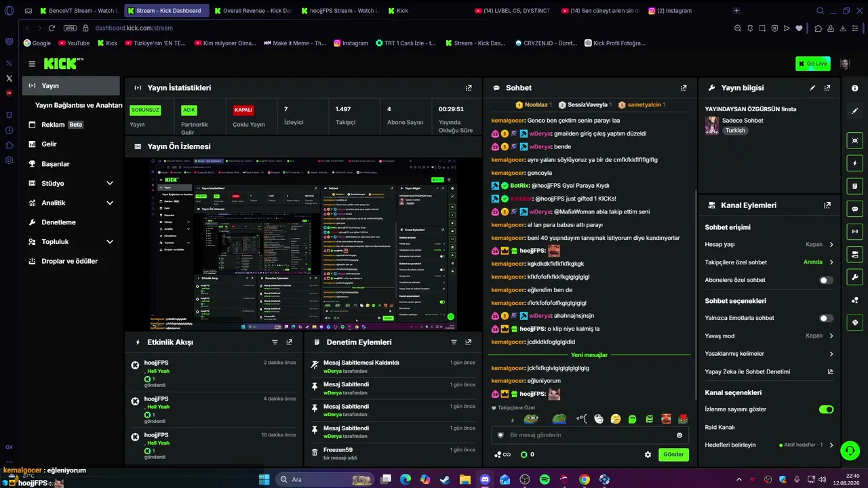
Task: Open the X (Twitter) sidebar shortcut
Action: (x=9, y=79)
